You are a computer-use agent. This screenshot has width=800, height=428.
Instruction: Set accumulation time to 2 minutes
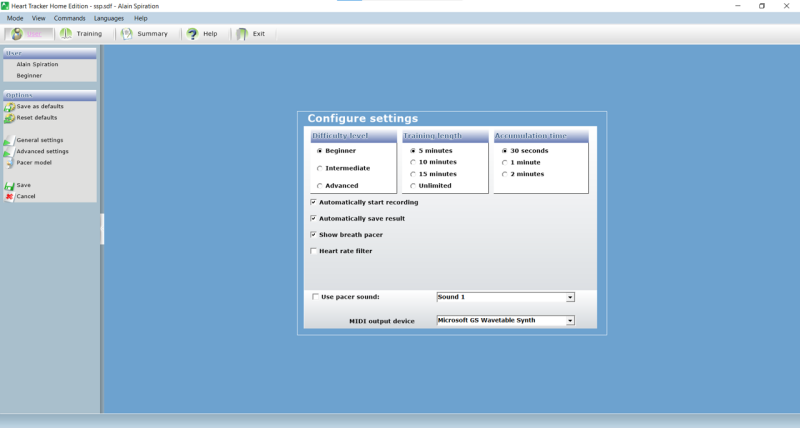click(x=505, y=174)
